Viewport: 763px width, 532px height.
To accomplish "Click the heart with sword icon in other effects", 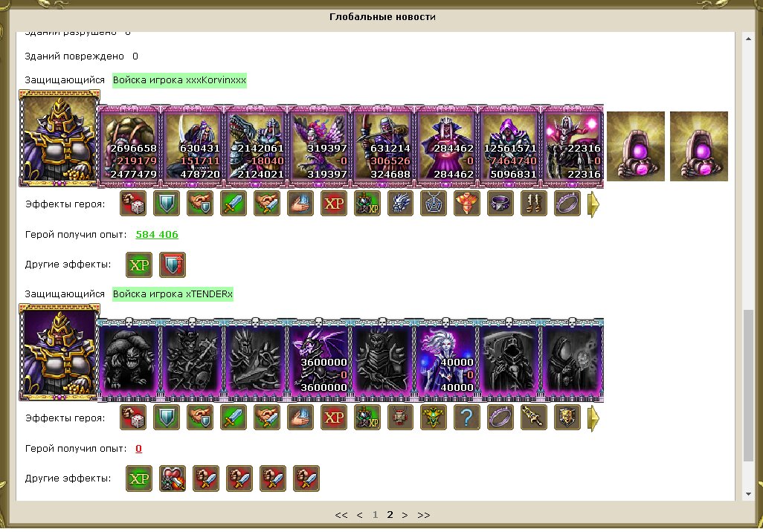I will tap(173, 479).
